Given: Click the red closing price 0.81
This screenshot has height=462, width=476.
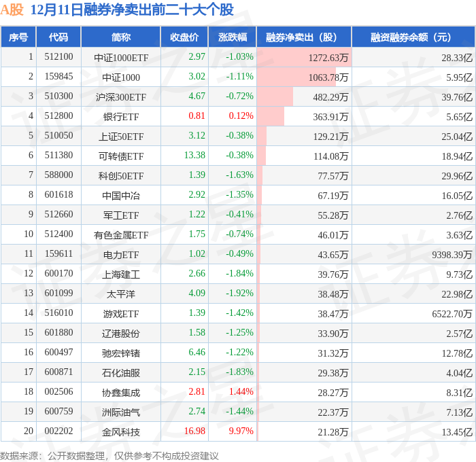Looking at the screenshot, I should click(197, 116).
